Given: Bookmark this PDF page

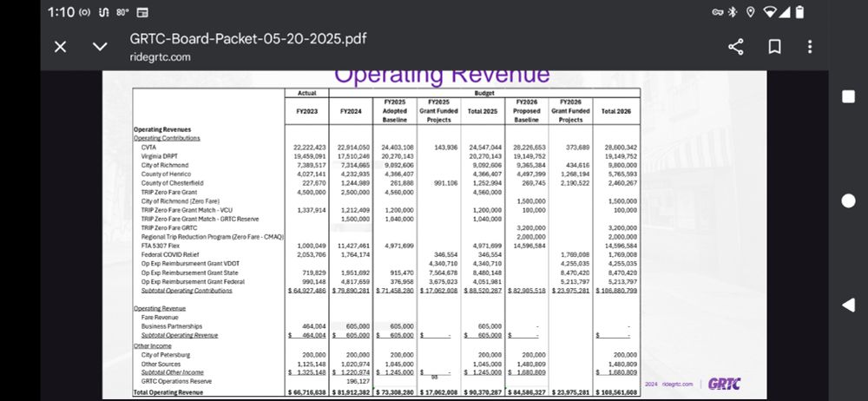Looking at the screenshot, I should tap(775, 47).
